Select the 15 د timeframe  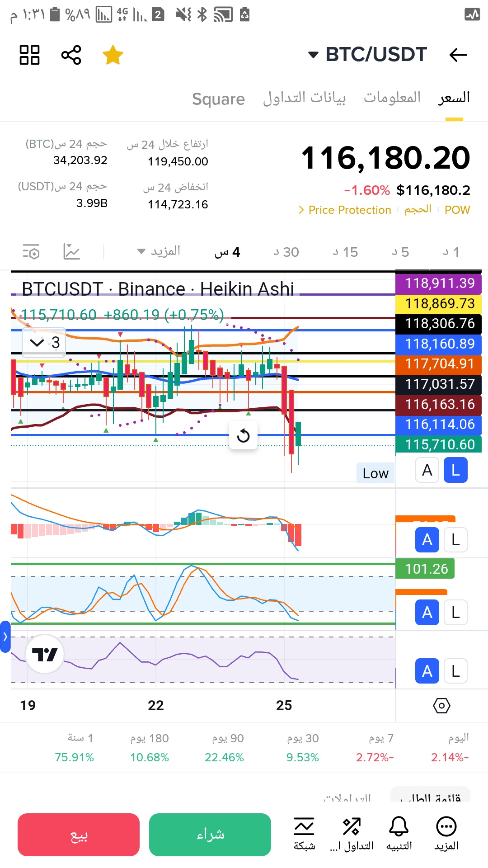[x=346, y=252]
